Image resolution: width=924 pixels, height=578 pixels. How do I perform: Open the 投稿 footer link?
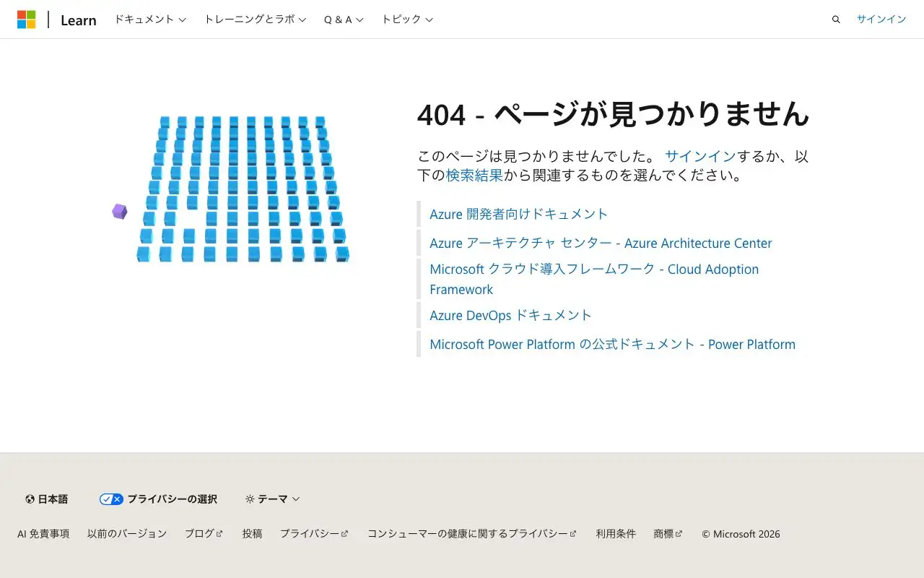click(252, 534)
